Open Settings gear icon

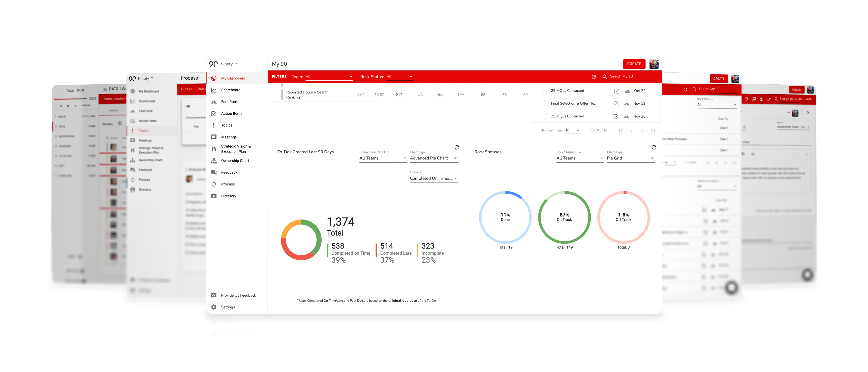214,307
